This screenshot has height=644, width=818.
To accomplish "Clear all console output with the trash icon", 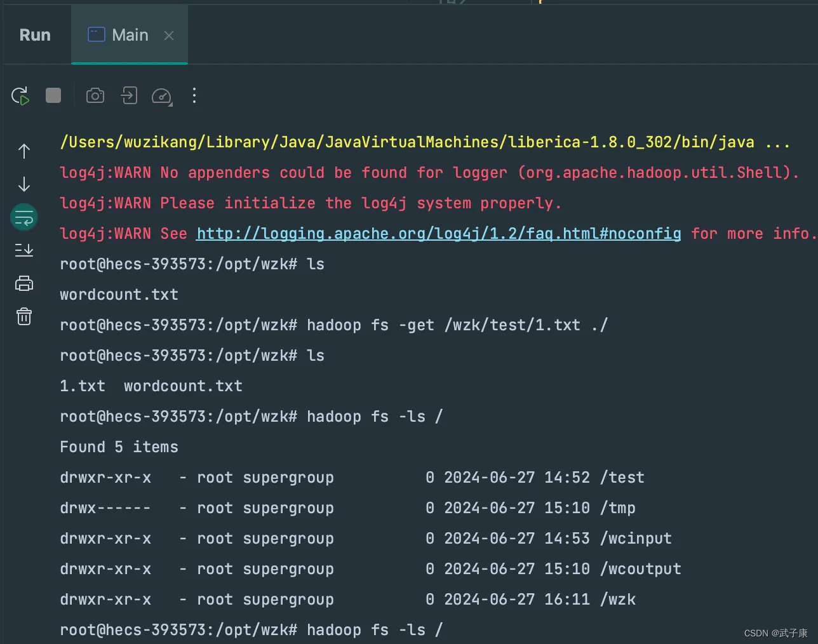I will pos(23,316).
